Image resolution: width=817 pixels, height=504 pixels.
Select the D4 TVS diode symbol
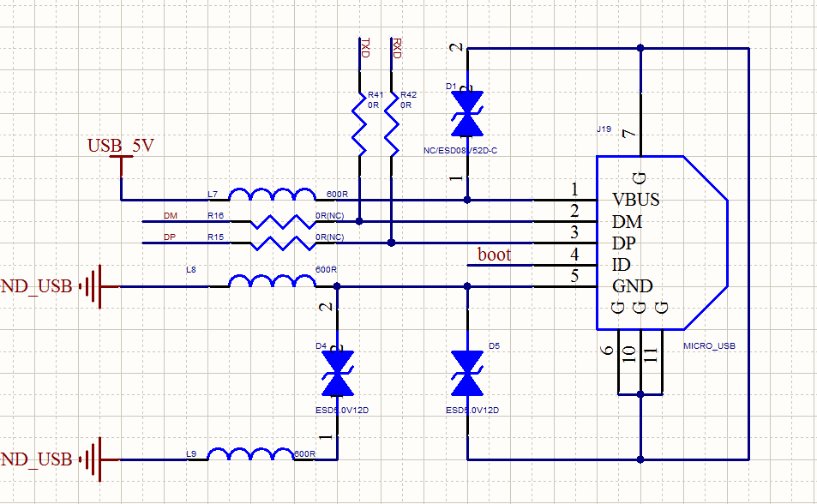[x=338, y=373]
